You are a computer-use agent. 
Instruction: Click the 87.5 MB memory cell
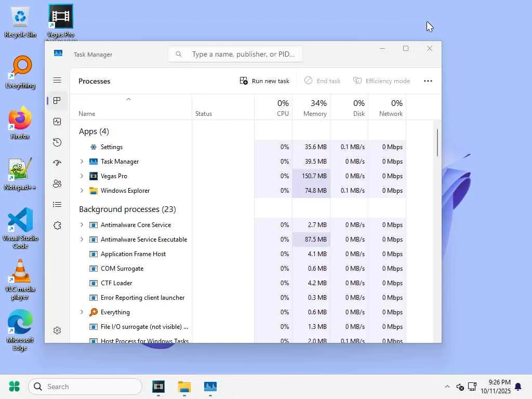[x=311, y=240]
